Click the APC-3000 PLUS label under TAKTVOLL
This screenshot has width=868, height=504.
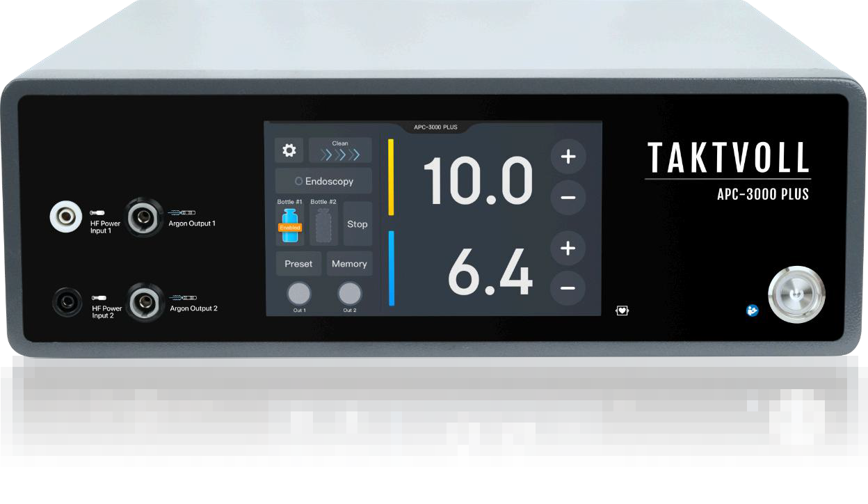763,194
